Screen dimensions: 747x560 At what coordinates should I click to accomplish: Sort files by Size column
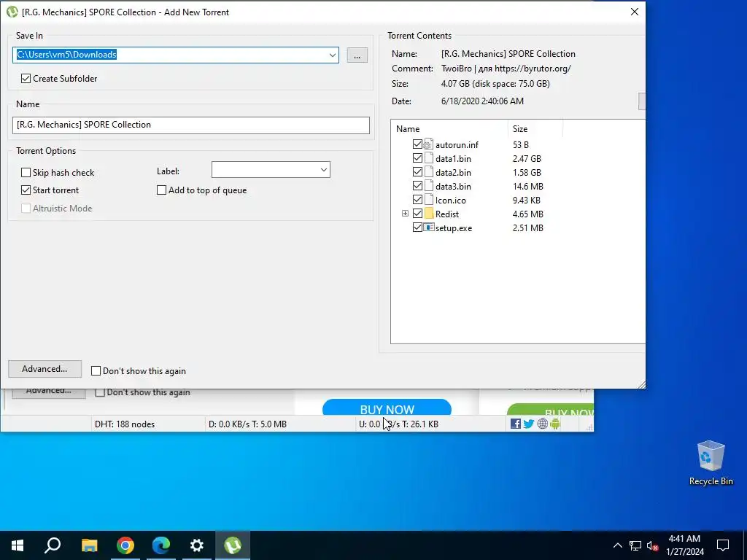(x=535, y=128)
